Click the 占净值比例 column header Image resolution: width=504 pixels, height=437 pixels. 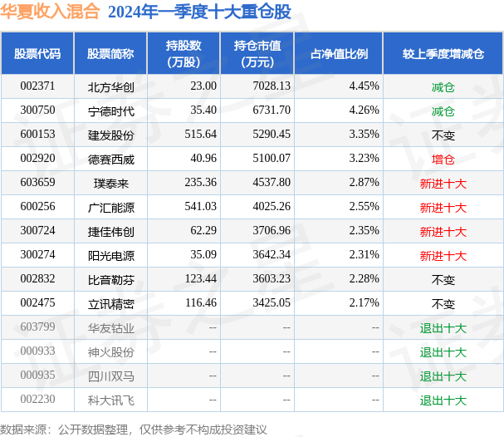coord(339,54)
